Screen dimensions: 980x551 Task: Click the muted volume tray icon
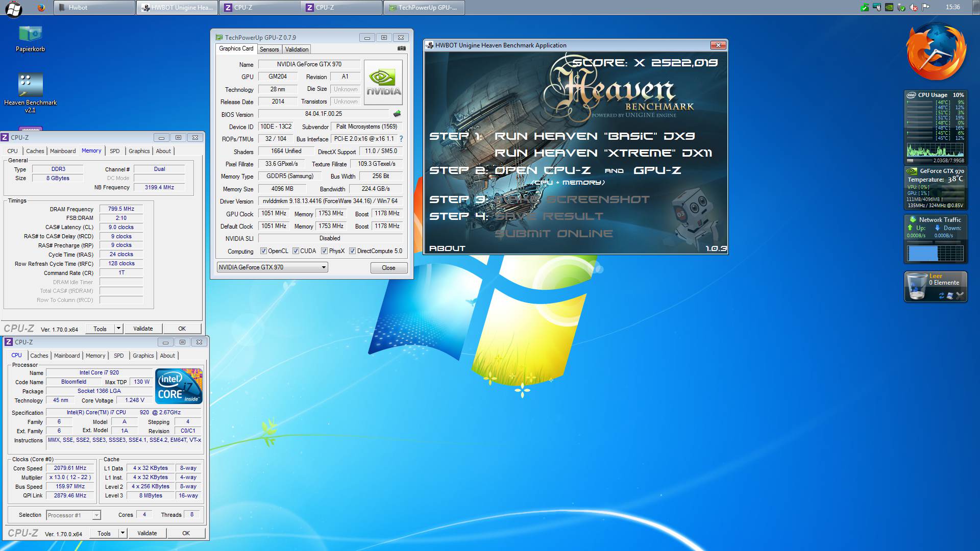[914, 7]
